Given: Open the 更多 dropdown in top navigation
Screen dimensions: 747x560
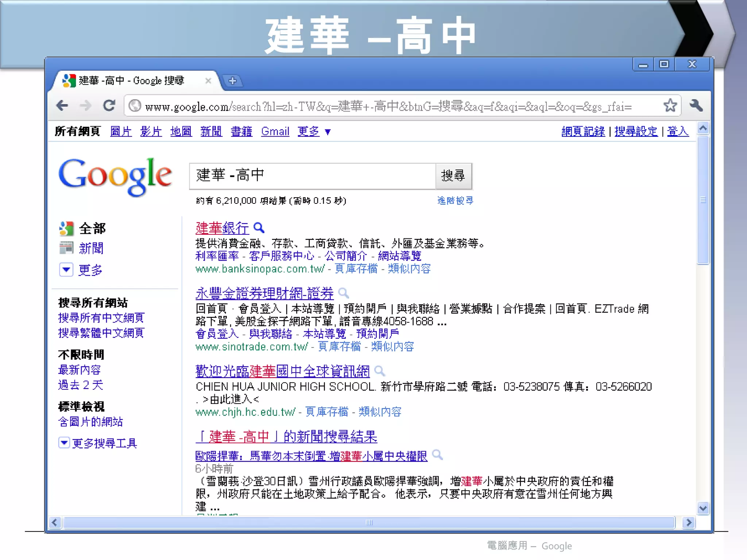Looking at the screenshot, I should [314, 131].
